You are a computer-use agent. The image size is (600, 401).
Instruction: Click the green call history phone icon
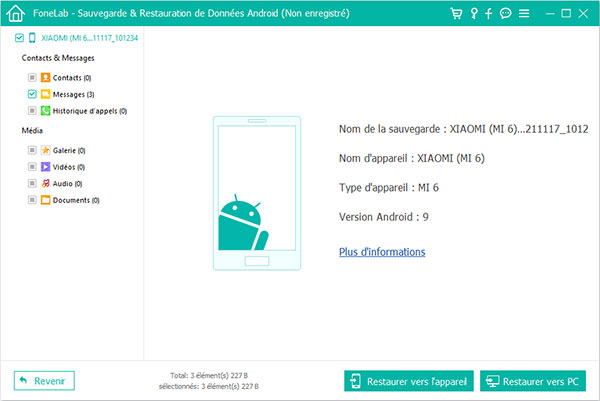pyautogui.click(x=46, y=111)
